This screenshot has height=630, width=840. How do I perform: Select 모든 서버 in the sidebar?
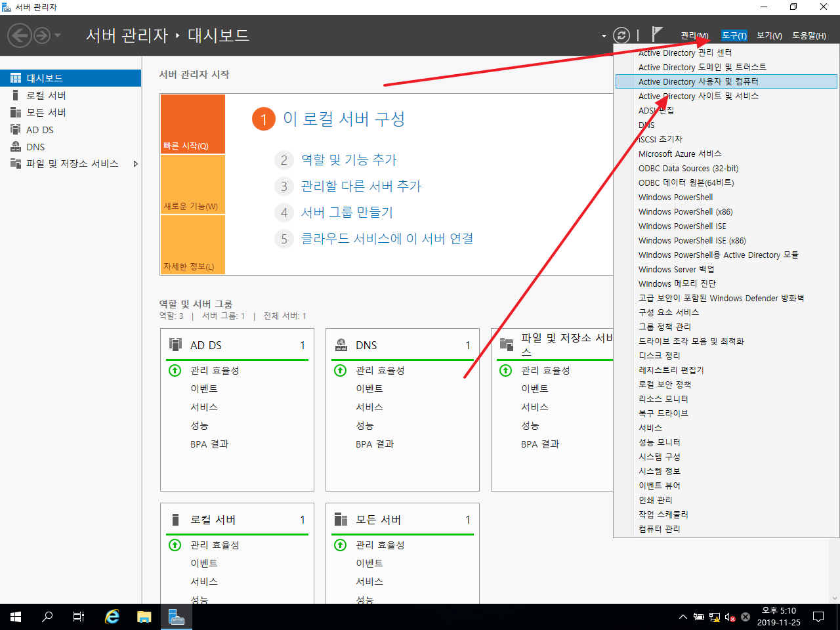click(70, 112)
